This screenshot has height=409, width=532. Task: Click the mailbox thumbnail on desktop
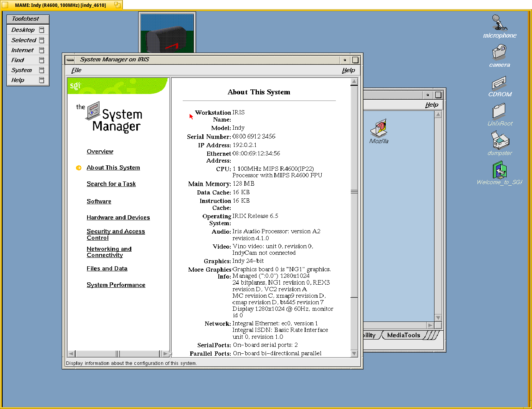[x=167, y=33]
